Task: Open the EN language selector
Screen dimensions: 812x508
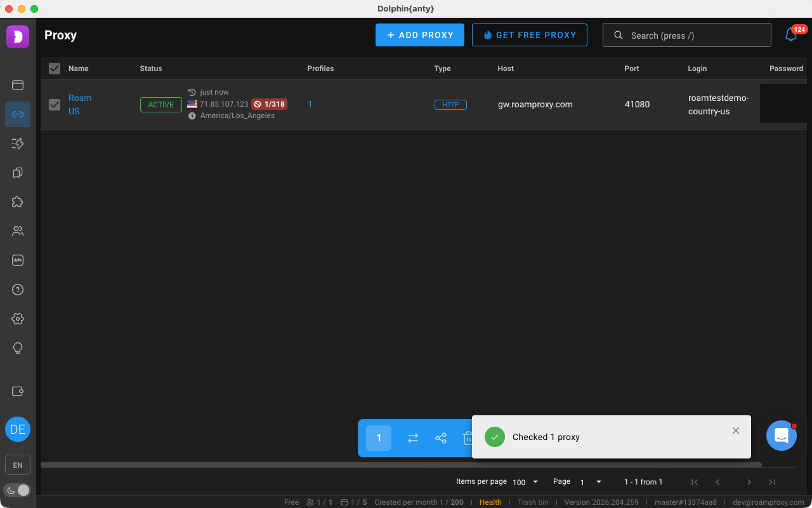Action: (x=18, y=465)
